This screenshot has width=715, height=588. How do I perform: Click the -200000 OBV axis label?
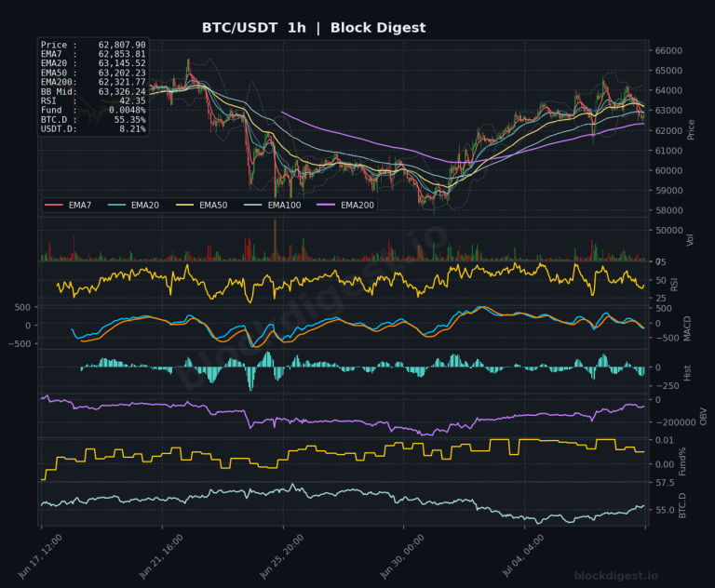tap(675, 422)
